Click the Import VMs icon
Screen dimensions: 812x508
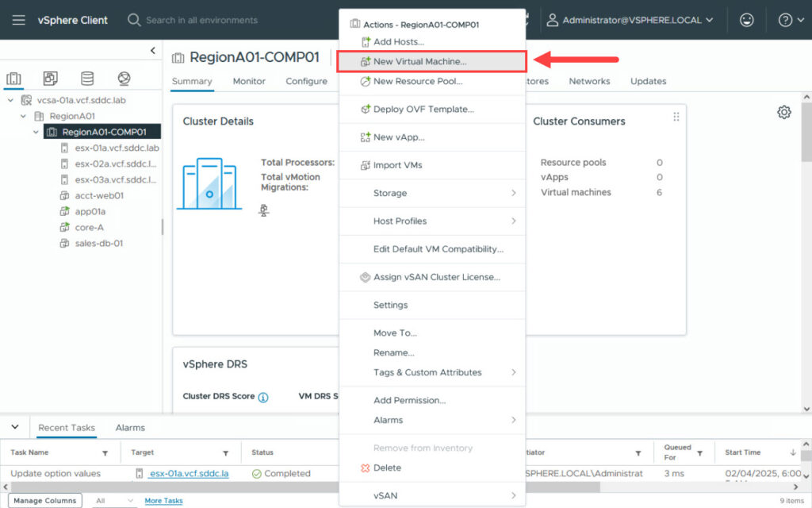[x=365, y=165]
